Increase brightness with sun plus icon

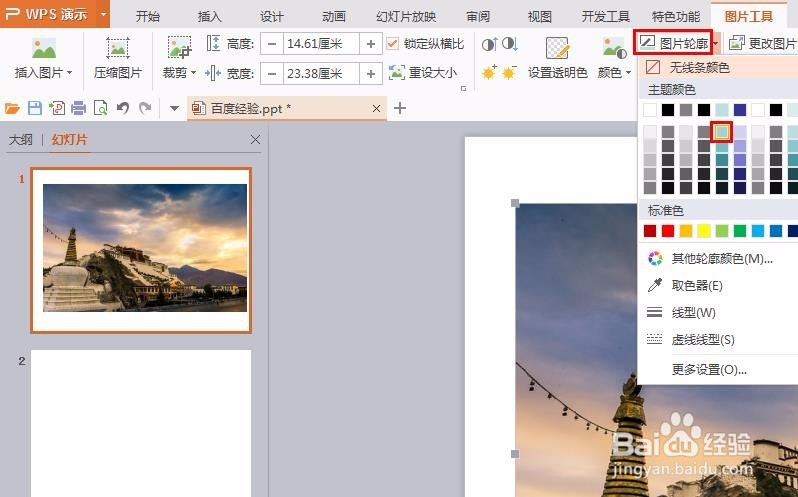point(489,73)
